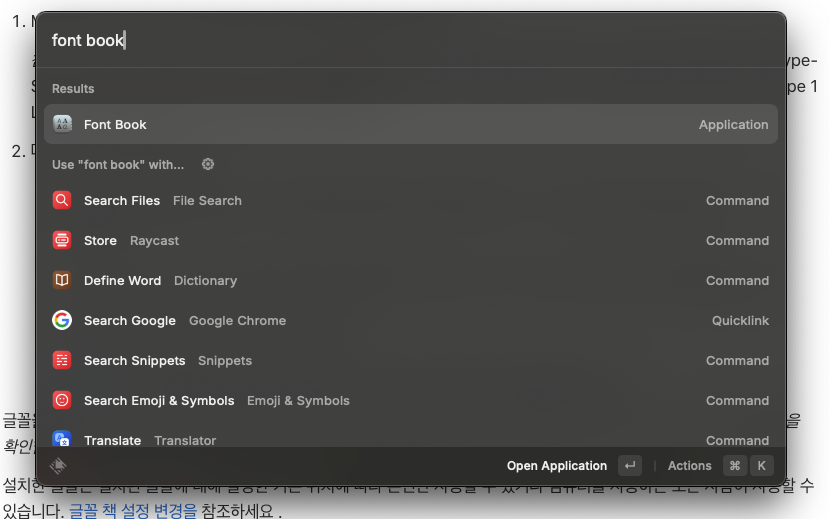This screenshot has height=519, width=829.
Task: Click the Use "font book" with... header
Action: [x=118, y=165]
